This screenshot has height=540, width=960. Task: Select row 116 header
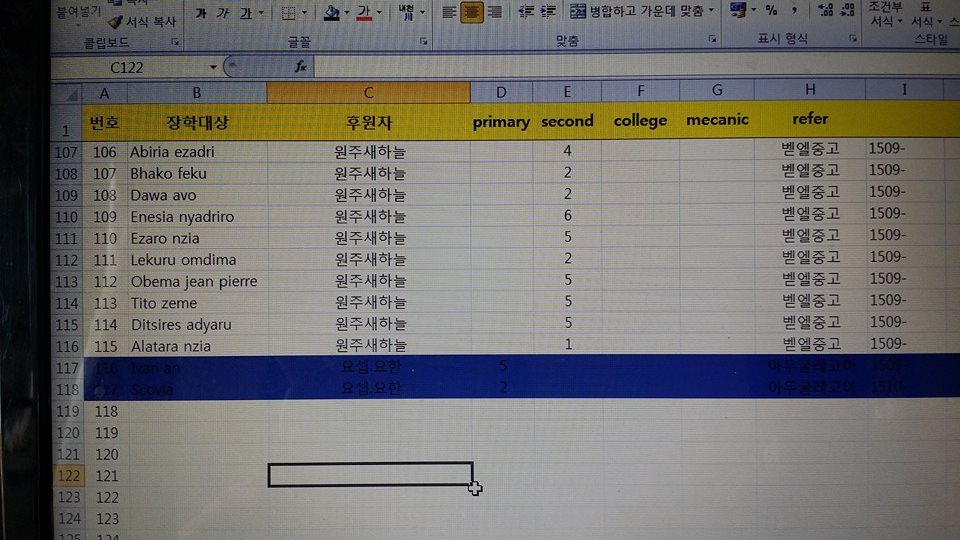click(x=66, y=346)
